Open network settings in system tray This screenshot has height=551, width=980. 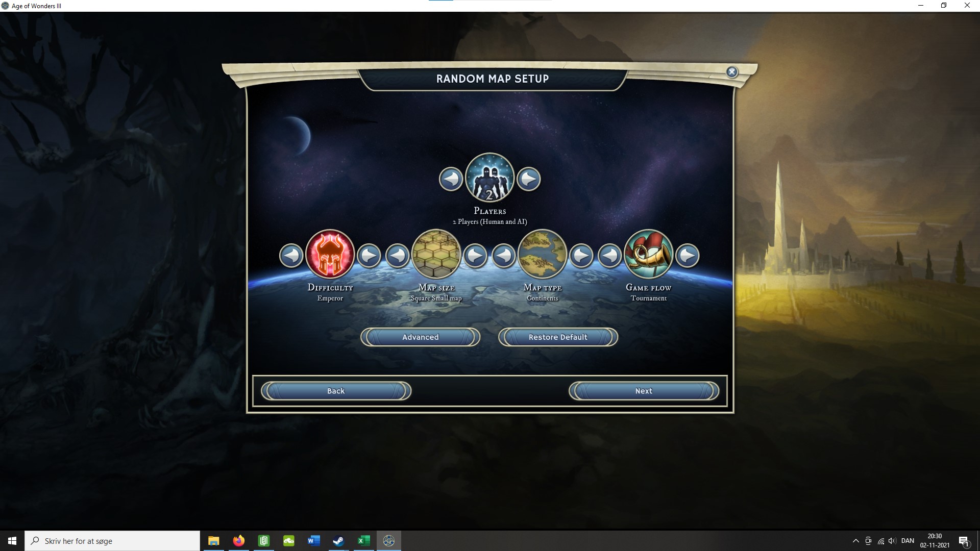880,541
